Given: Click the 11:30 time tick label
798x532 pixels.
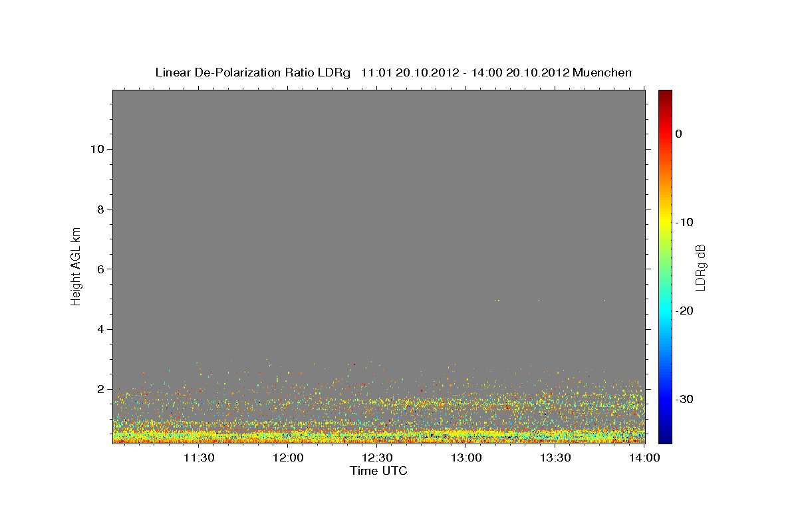Looking at the screenshot, I should (x=199, y=458).
